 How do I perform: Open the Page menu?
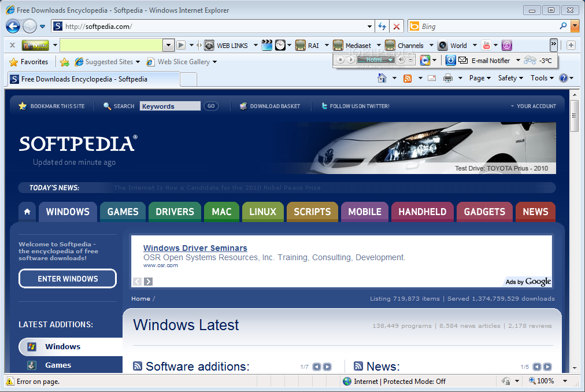pos(480,78)
